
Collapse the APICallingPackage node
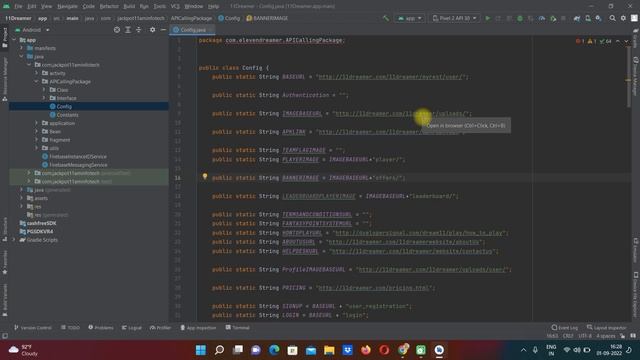point(37,82)
